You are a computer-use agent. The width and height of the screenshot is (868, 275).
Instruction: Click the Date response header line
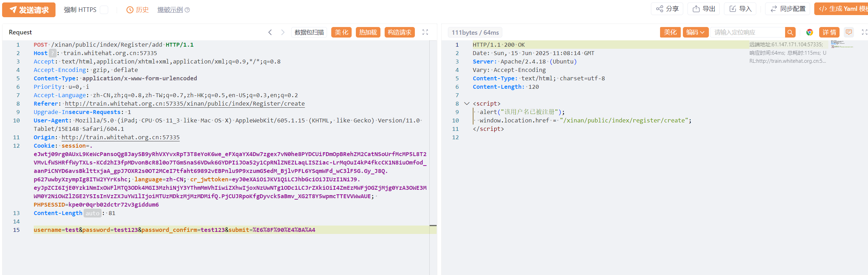click(x=533, y=53)
